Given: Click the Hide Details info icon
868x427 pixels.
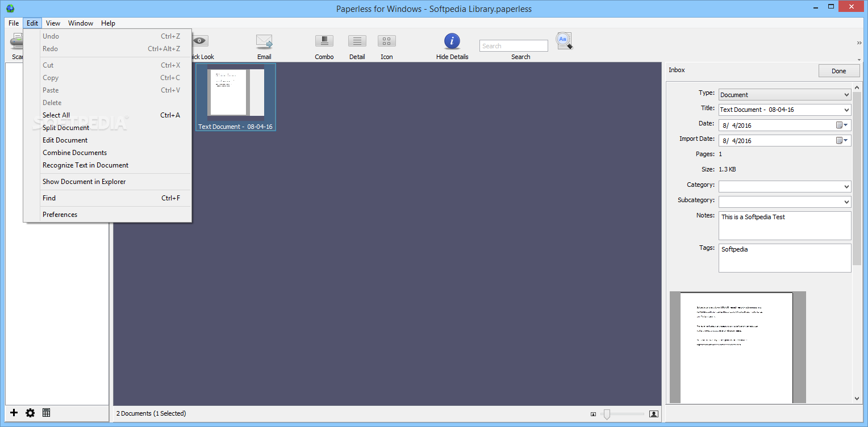Looking at the screenshot, I should coord(452,41).
